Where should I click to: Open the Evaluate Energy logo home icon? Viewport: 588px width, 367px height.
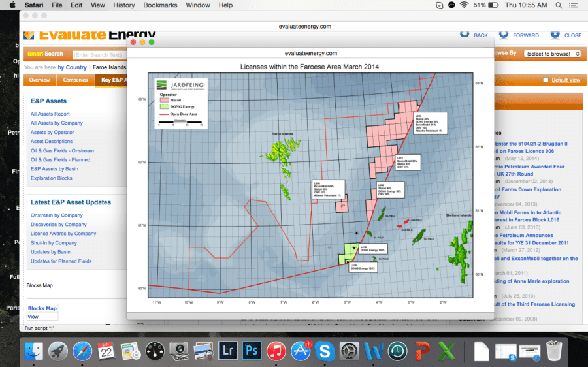[29, 35]
